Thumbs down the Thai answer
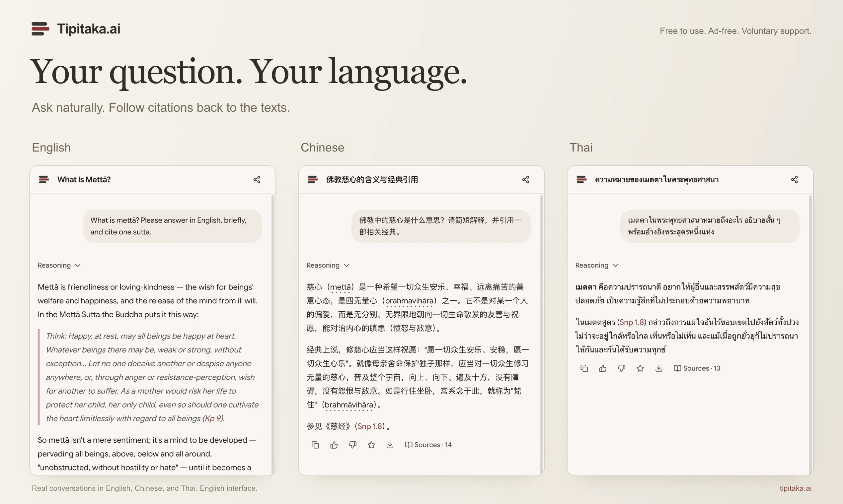Image resolution: width=843 pixels, height=504 pixels. click(x=622, y=368)
